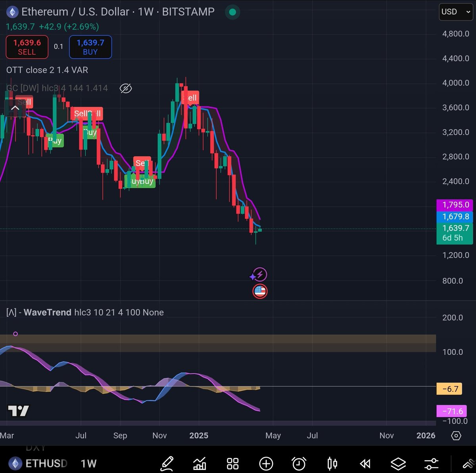Open the candlestick chart type icon

[x=332, y=463]
